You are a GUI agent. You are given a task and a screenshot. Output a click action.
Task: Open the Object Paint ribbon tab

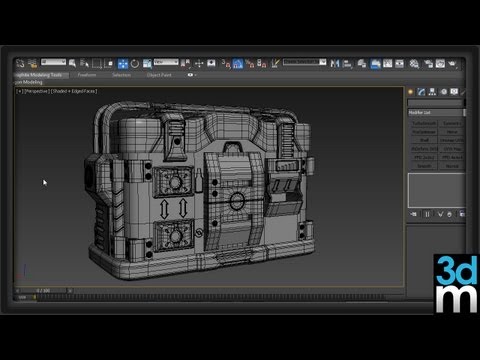[159, 75]
